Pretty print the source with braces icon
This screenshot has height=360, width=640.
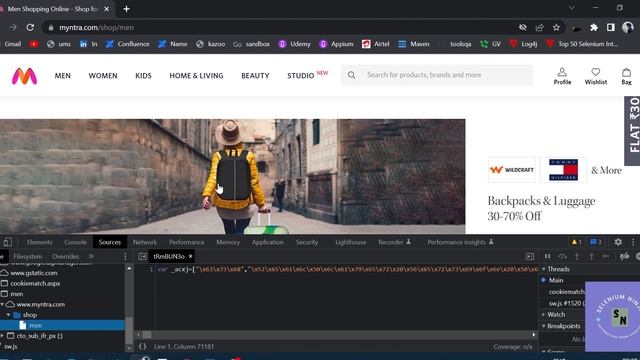(142, 346)
